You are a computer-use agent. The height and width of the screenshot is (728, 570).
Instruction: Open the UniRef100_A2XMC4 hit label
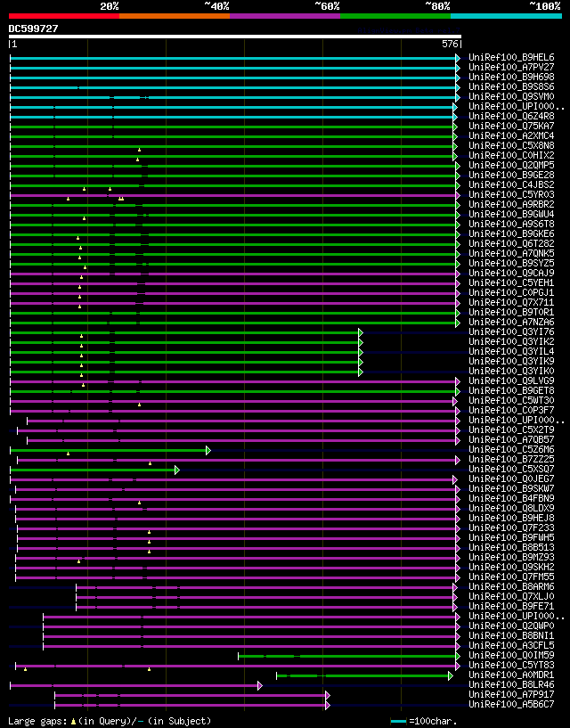511,136
